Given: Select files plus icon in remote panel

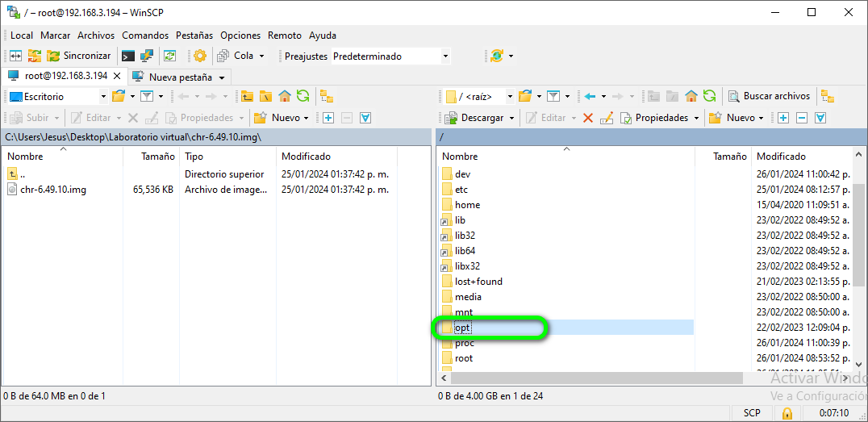Looking at the screenshot, I should point(782,118).
